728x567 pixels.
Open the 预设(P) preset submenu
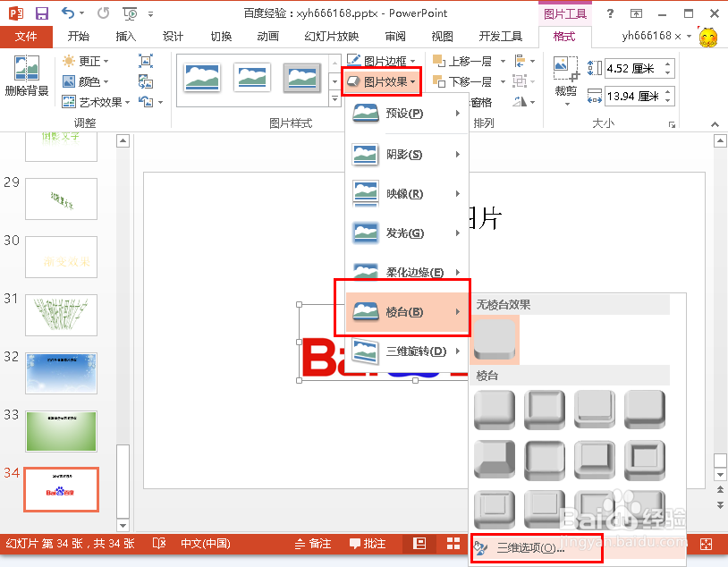click(x=407, y=113)
